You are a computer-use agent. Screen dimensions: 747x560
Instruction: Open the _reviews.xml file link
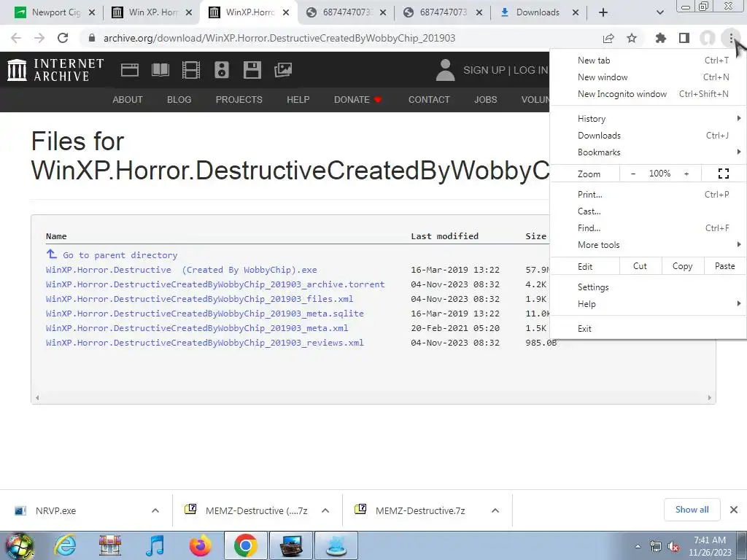[x=205, y=343]
